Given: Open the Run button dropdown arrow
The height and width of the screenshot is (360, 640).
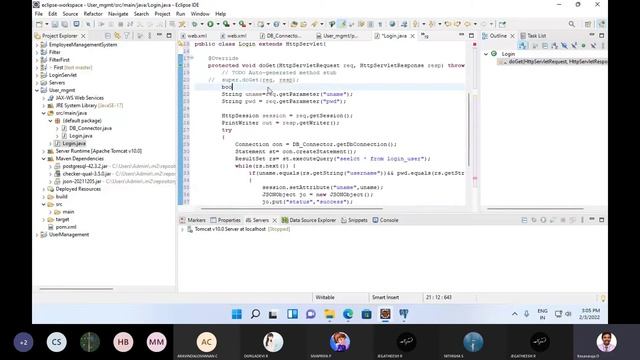Looking at the screenshot, I should (x=218, y=24).
